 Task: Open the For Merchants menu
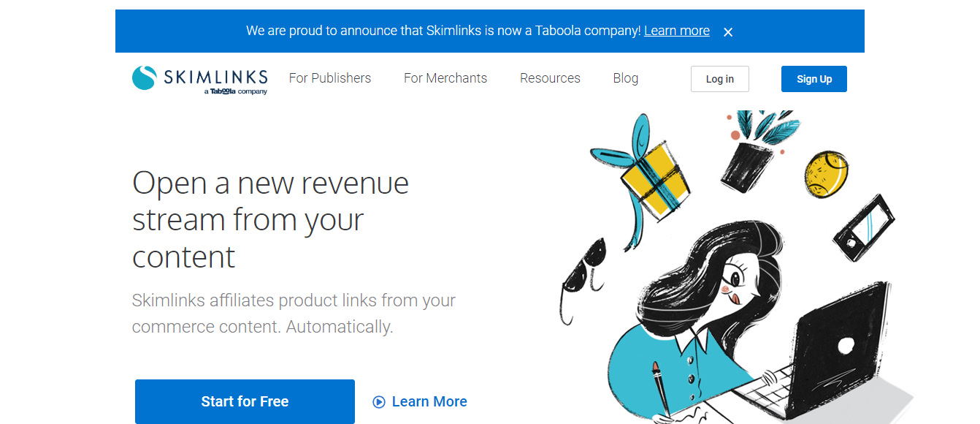tap(445, 78)
